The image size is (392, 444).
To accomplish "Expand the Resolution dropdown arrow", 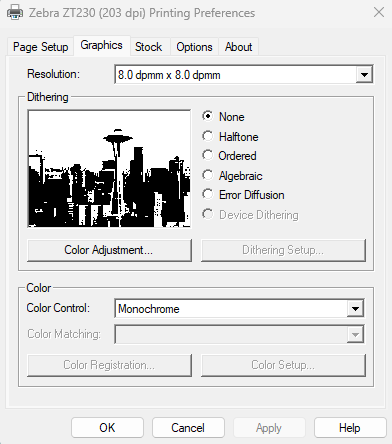I will [364, 75].
